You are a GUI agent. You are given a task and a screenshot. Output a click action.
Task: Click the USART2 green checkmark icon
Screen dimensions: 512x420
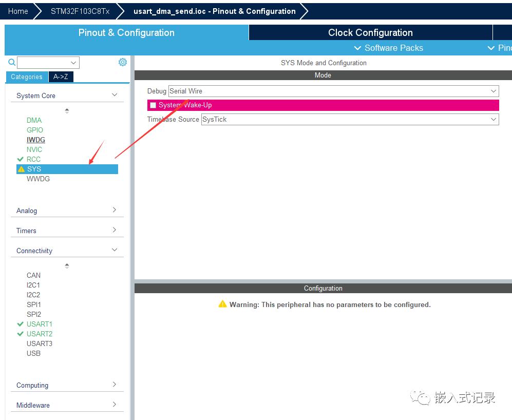pos(20,334)
